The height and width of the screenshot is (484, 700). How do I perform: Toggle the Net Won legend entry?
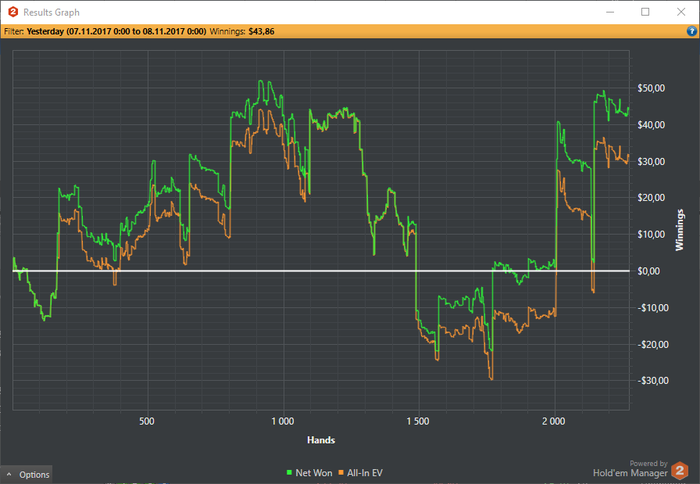point(309,473)
